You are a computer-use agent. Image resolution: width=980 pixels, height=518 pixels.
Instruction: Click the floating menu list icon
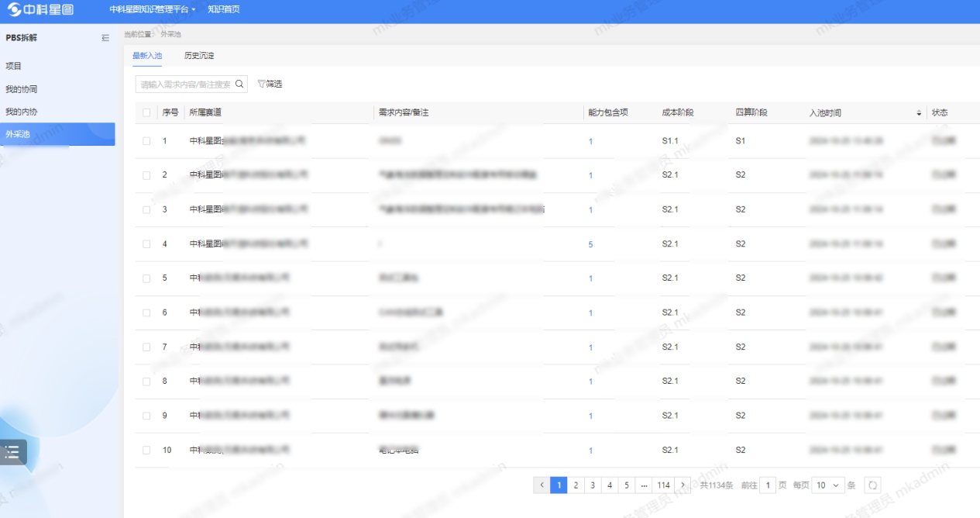pyautogui.click(x=13, y=452)
